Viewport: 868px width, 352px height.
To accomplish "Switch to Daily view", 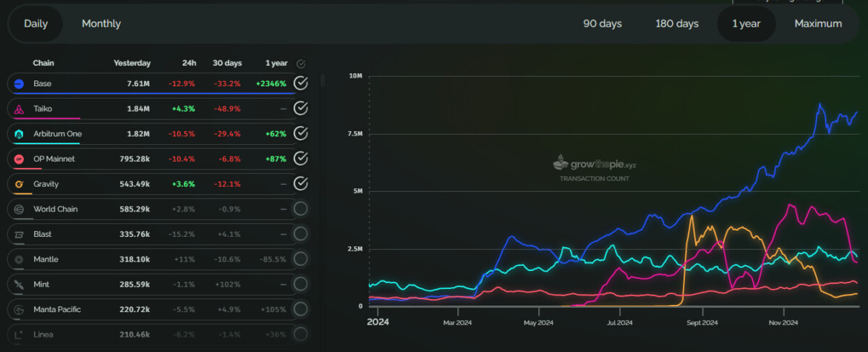I will point(35,24).
